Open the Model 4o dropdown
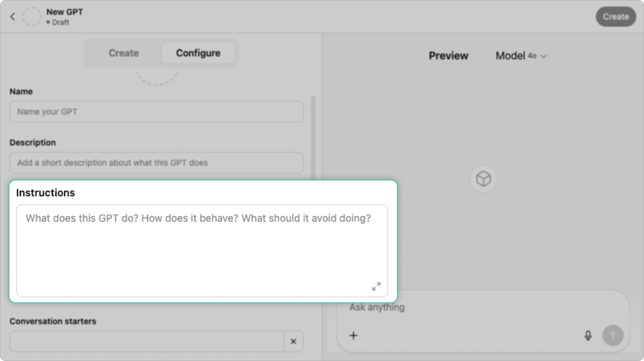The height and width of the screenshot is (361, 644). point(521,56)
